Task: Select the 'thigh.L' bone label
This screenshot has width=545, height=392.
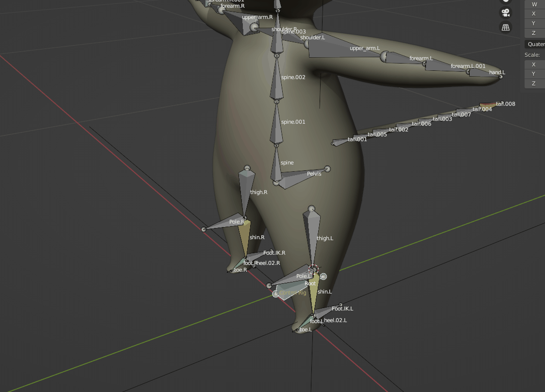Action: point(325,238)
